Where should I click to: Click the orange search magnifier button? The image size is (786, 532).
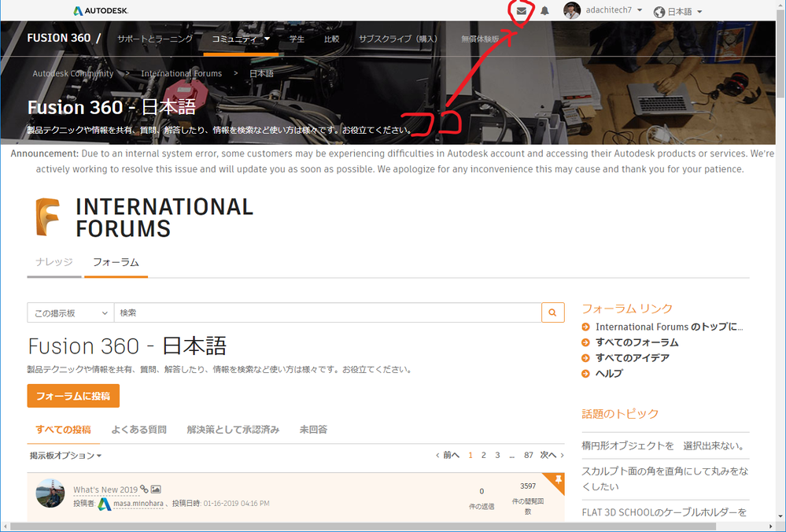tap(553, 312)
